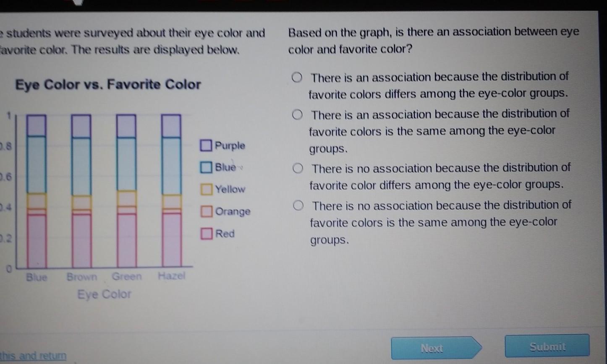Image resolution: width=607 pixels, height=364 pixels.
Task: Click the Red legend swatch
Action: pos(206,233)
